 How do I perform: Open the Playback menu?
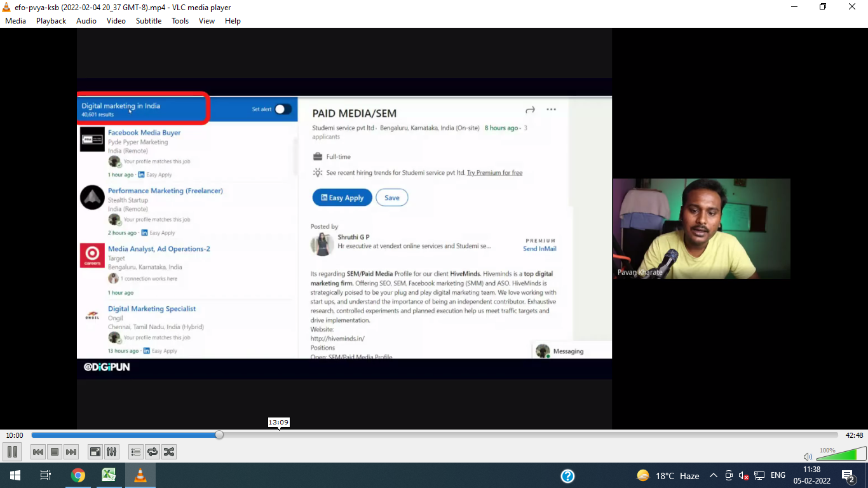[x=51, y=21]
